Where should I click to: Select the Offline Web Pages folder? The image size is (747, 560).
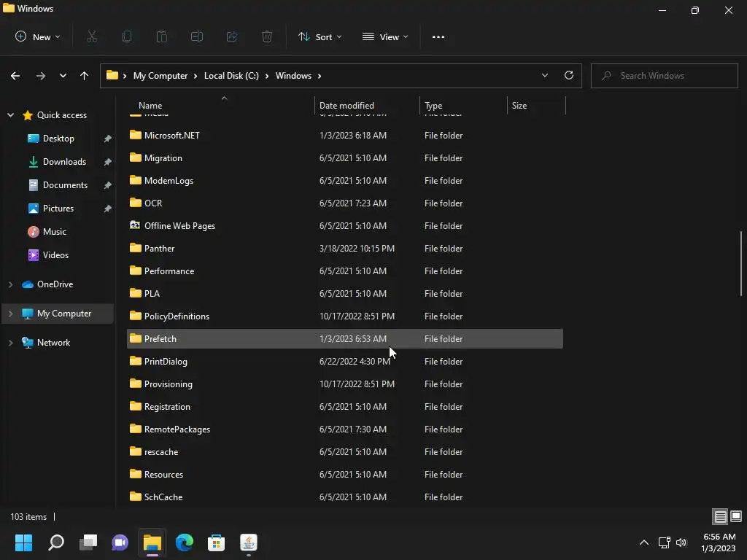click(x=345, y=226)
